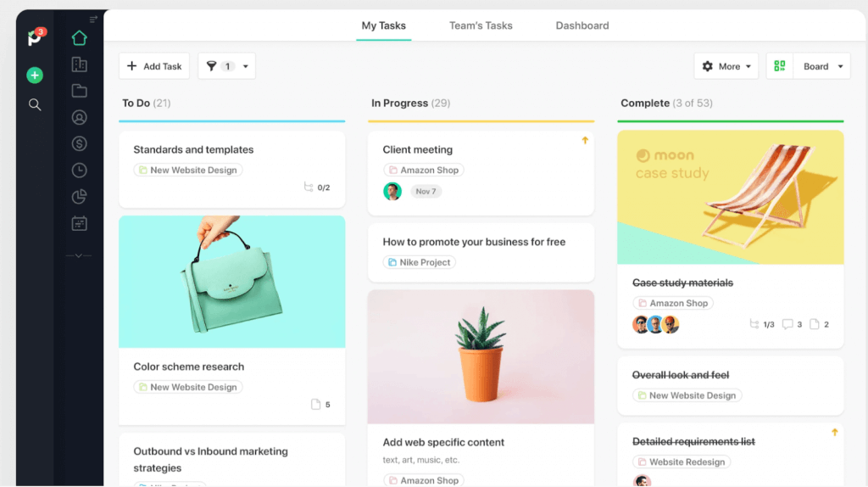The image size is (868, 487).
Task: Open the green handbag thumbnail
Action: tap(232, 282)
